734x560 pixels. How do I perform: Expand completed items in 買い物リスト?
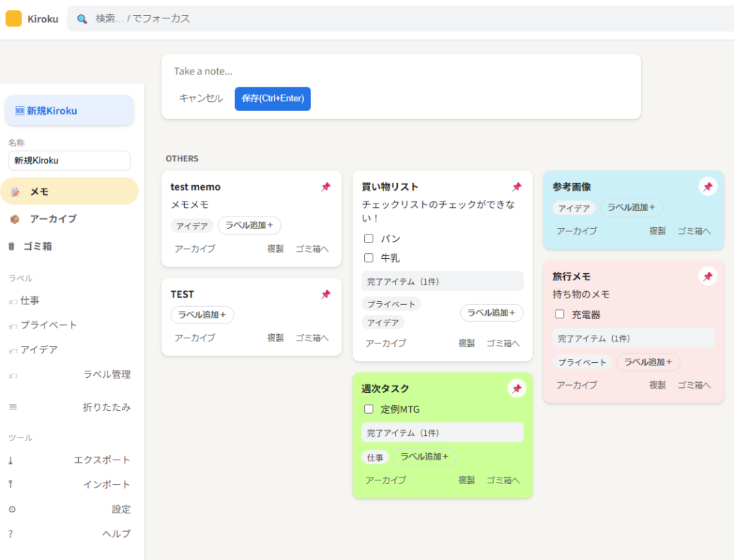pos(442,282)
